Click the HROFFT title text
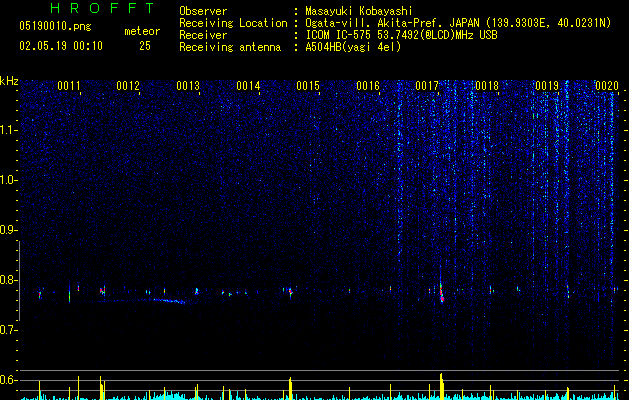The width and height of the screenshot is (629, 400). (102, 8)
